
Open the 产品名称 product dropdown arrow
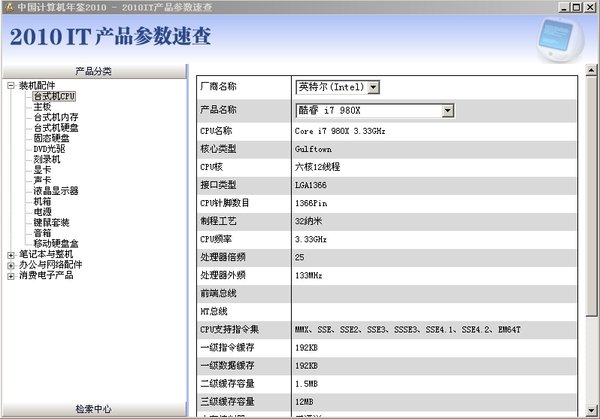click(x=447, y=111)
